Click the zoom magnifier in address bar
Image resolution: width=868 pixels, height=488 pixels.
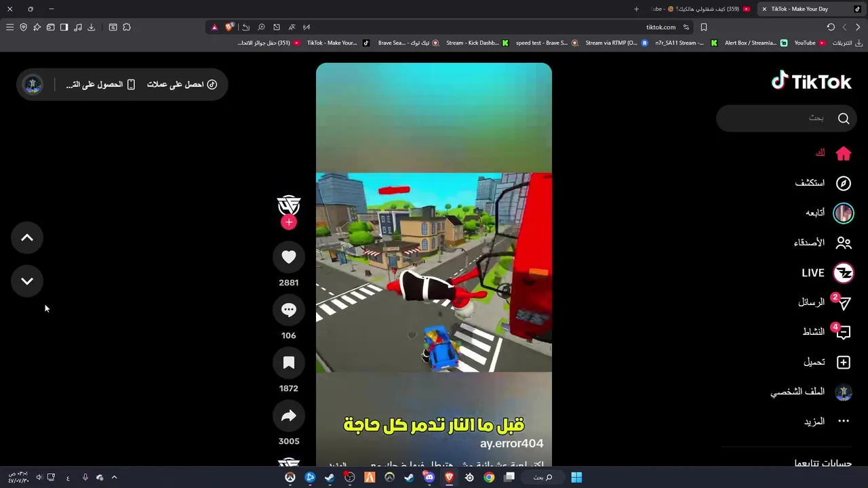click(261, 27)
